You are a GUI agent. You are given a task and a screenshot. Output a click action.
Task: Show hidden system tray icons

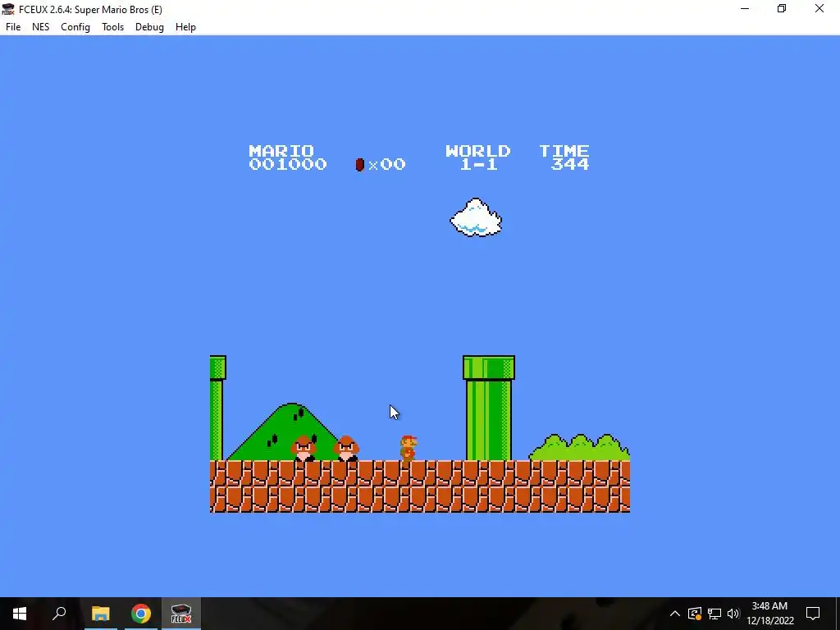(675, 614)
